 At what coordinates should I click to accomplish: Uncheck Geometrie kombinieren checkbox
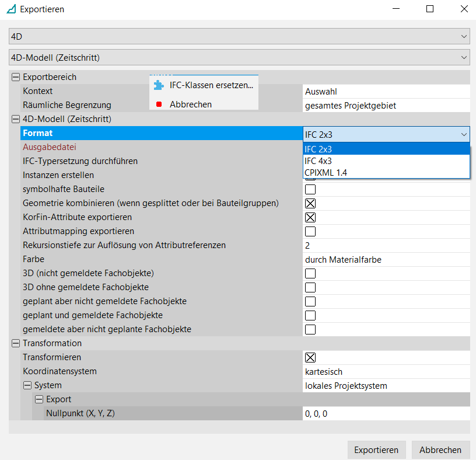pyautogui.click(x=310, y=203)
